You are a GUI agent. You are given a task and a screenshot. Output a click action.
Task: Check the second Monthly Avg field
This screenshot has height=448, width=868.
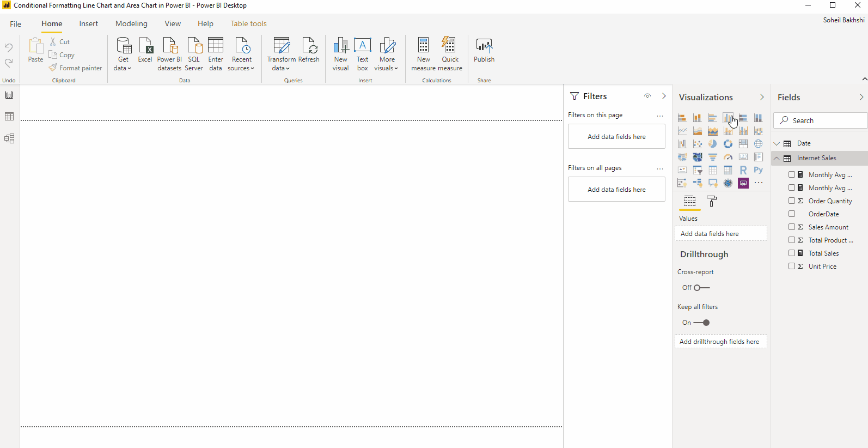tap(792, 187)
